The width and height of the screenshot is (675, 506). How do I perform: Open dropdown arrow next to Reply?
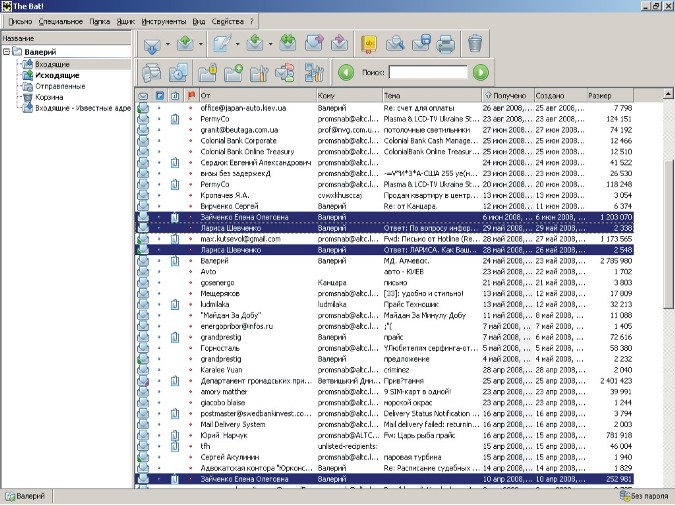270,44
